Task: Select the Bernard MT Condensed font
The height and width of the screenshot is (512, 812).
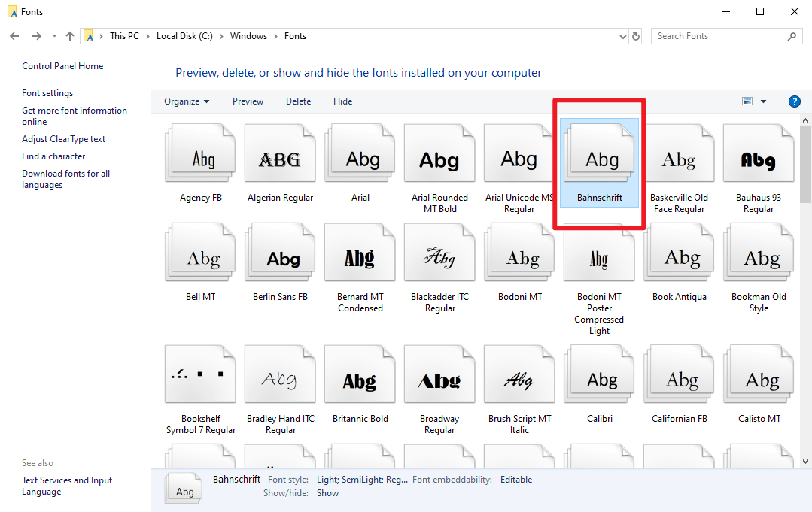Action: 360,253
